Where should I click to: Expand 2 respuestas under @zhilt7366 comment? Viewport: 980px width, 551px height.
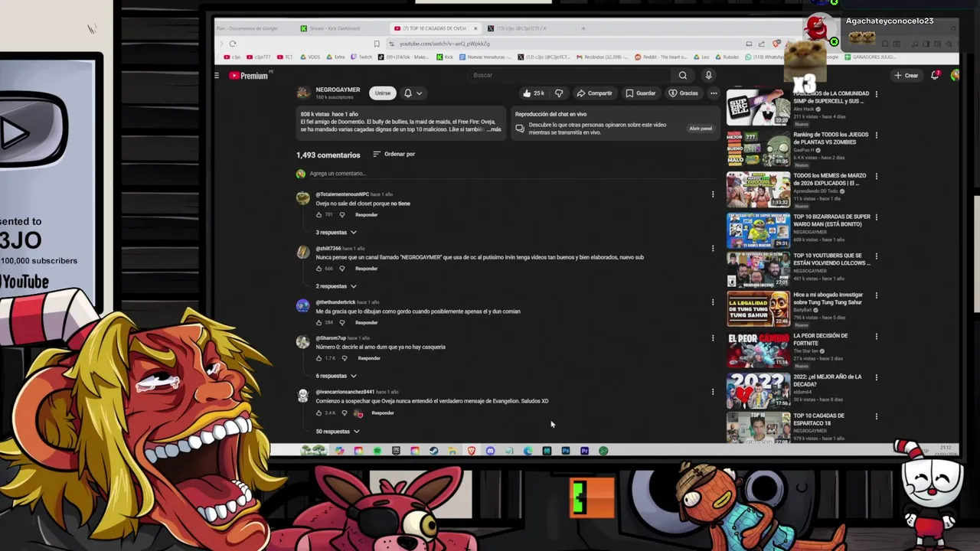coord(336,286)
